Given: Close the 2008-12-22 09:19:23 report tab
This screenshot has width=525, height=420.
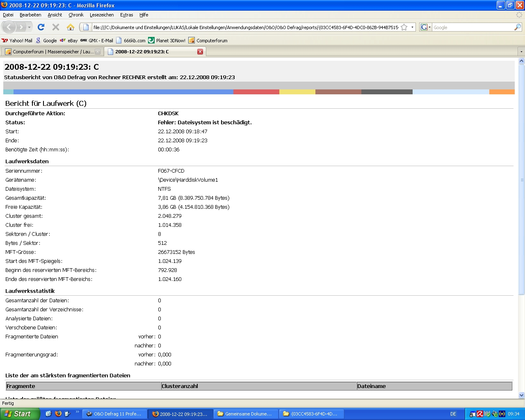Looking at the screenshot, I should [200, 52].
